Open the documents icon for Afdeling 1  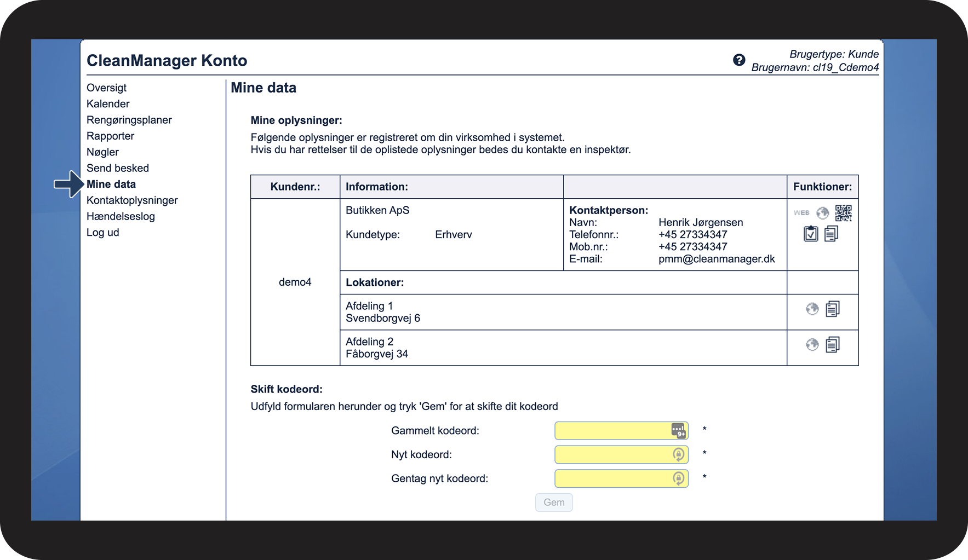[x=833, y=309]
